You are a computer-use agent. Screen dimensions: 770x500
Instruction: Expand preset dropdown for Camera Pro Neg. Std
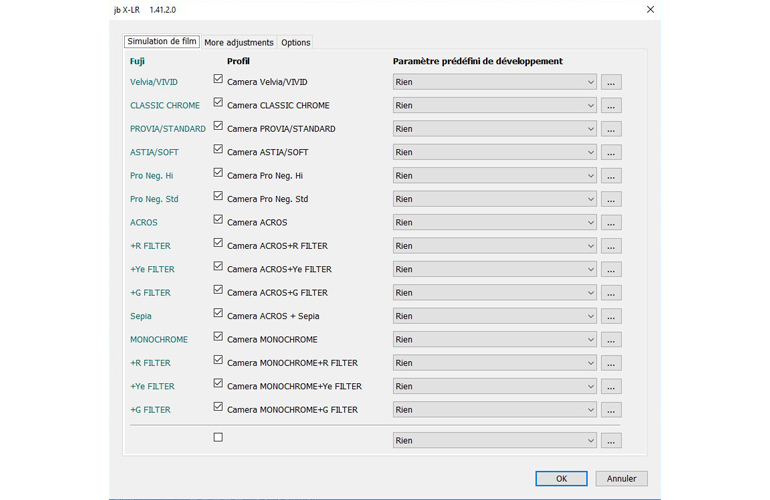pos(495,199)
